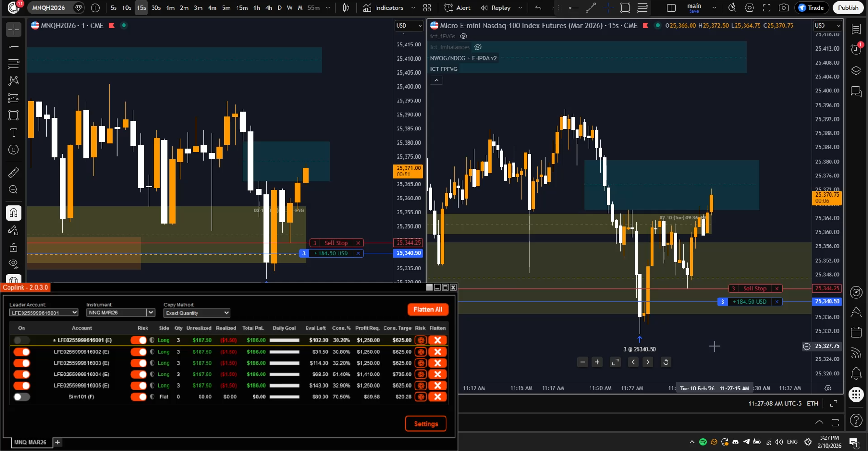The image size is (868, 451).
Task: Enable magnet mode in the drawing toolbar
Action: pos(13,213)
